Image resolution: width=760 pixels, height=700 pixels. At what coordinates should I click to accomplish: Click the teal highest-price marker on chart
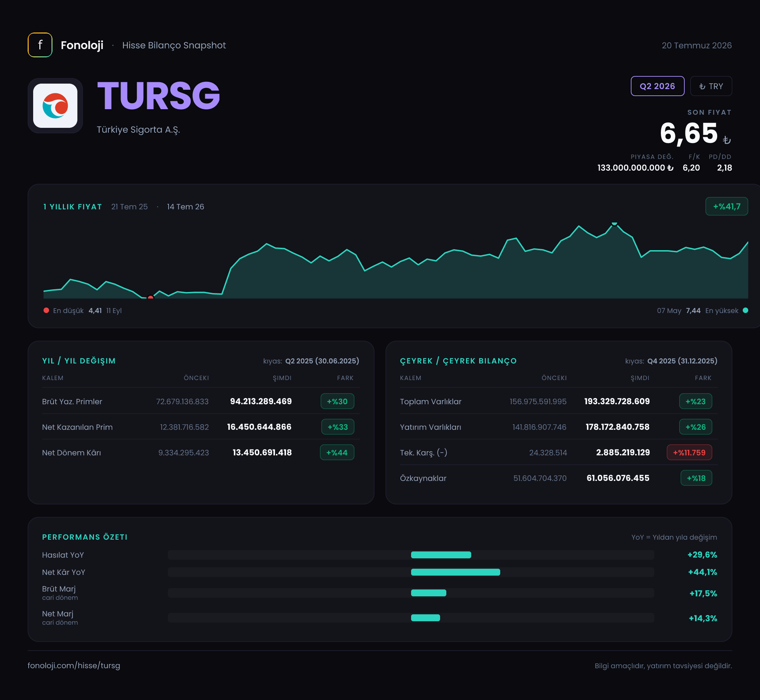pyautogui.click(x=614, y=224)
